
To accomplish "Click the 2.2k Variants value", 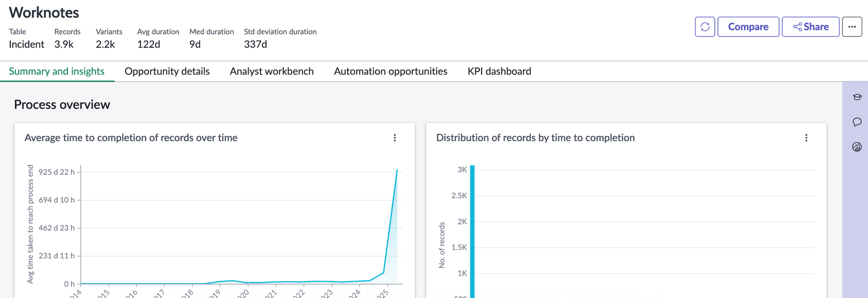I will tap(105, 44).
